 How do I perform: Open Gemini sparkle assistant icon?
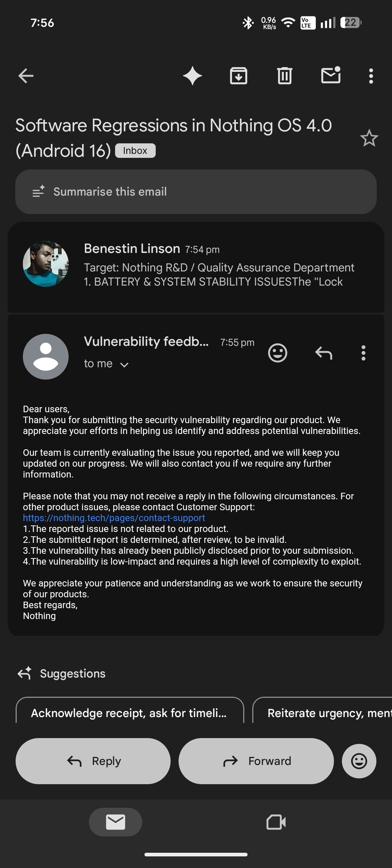192,76
